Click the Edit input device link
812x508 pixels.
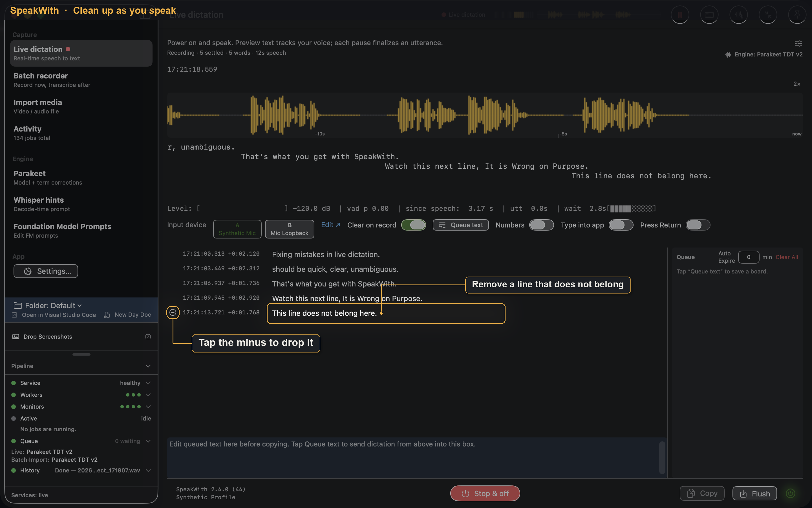click(x=330, y=225)
